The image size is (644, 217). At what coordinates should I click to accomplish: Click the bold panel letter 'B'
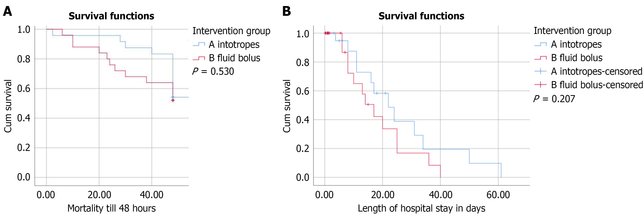287,11
